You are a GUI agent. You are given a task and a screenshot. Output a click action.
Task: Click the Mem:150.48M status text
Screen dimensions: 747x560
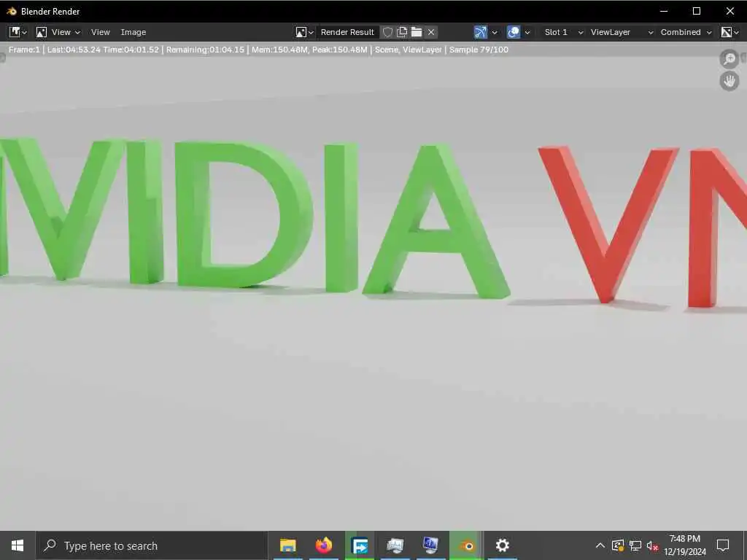tap(279, 50)
